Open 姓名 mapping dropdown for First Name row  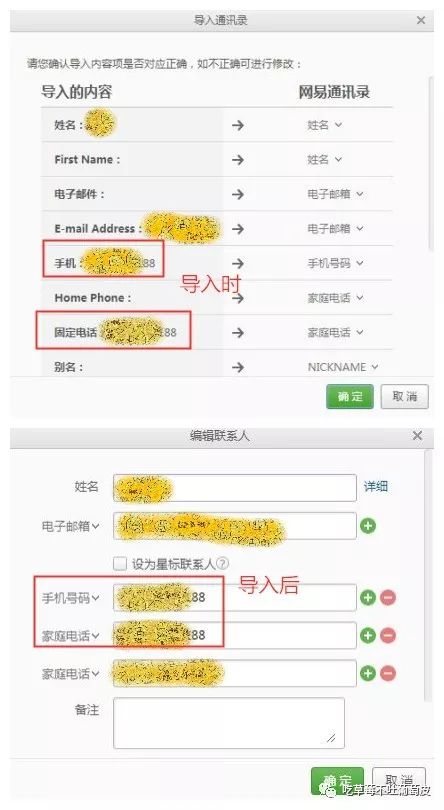(324, 160)
